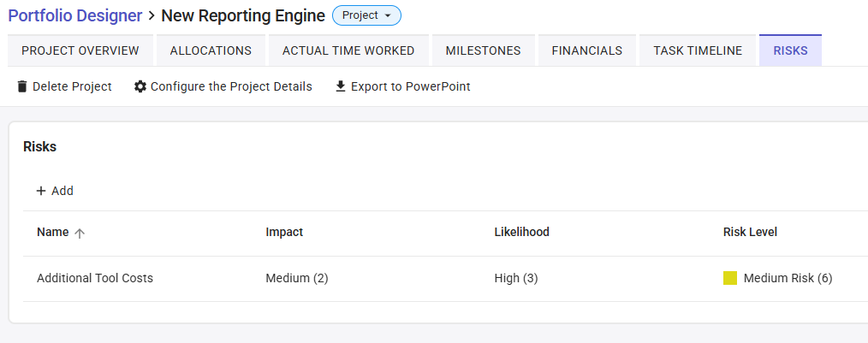Follow the Portfolio Designer breadcrumb link
The width and height of the screenshot is (868, 343).
pyautogui.click(x=75, y=15)
